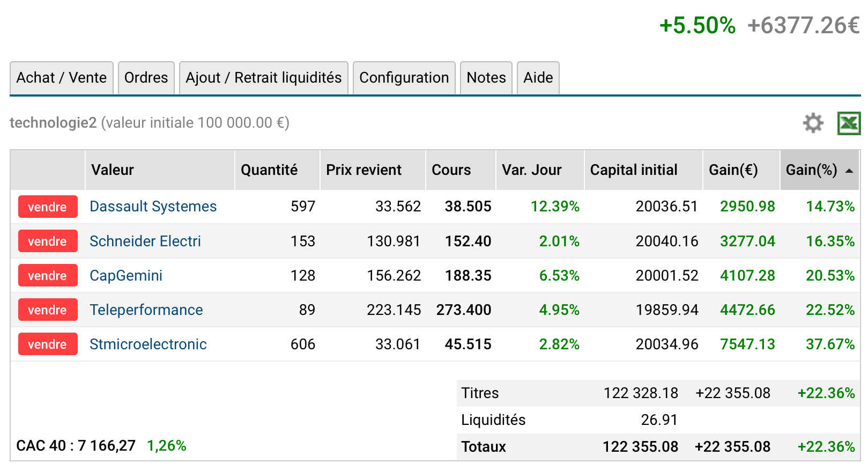The height and width of the screenshot is (463, 868).
Task: Click the Titres total 122 328.18
Action: point(641,393)
